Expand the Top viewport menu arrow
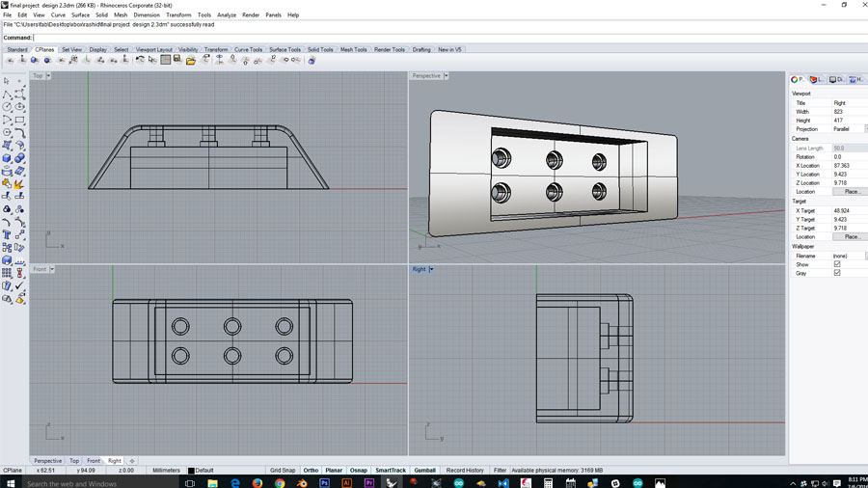868x488 pixels. point(48,76)
